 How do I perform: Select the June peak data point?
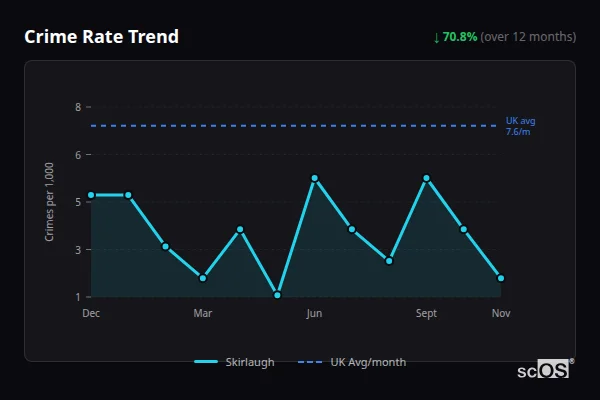coord(315,178)
